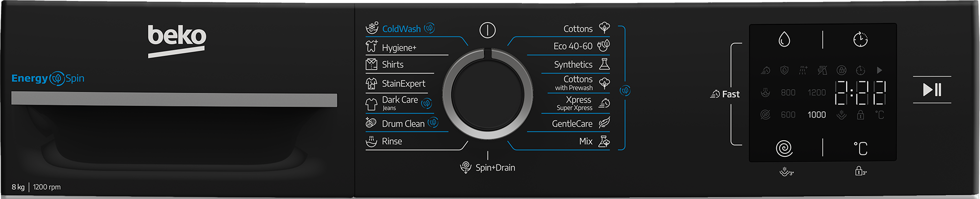Tap the time delay clock icon
Image resolution: width=980 pixels, height=199 pixels.
(860, 39)
